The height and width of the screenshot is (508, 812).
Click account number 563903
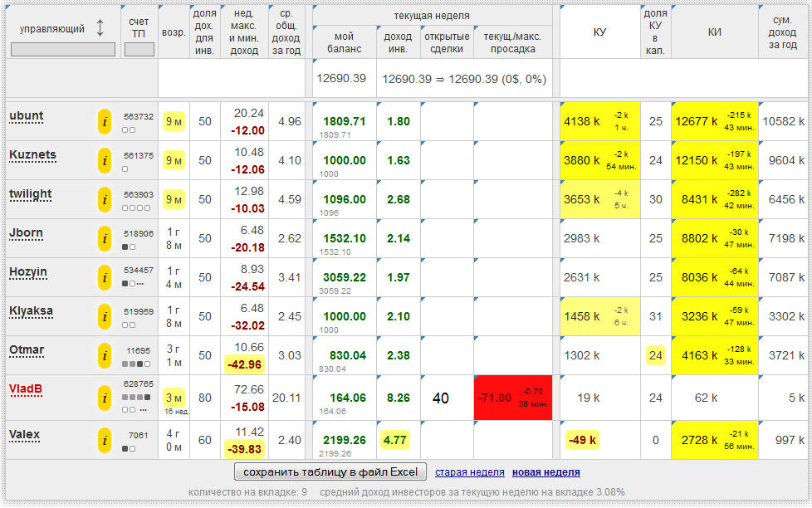139,195
